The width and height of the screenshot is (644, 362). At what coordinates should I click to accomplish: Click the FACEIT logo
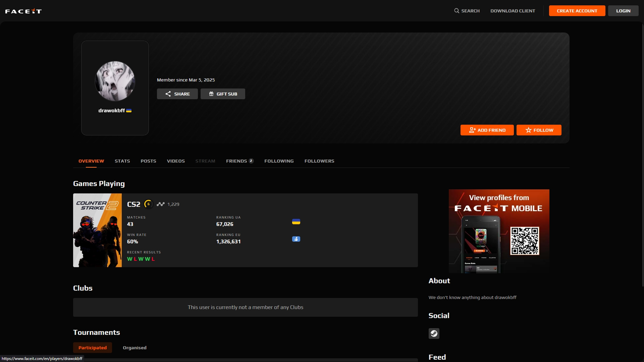point(23,11)
